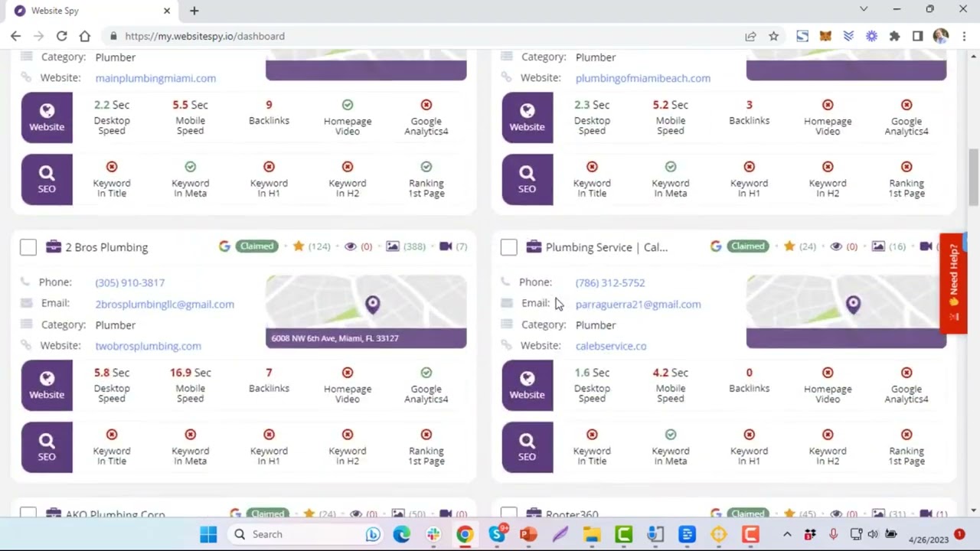Click the Claimed badge for Plumbing Service listing
980x551 pixels.
[748, 246]
